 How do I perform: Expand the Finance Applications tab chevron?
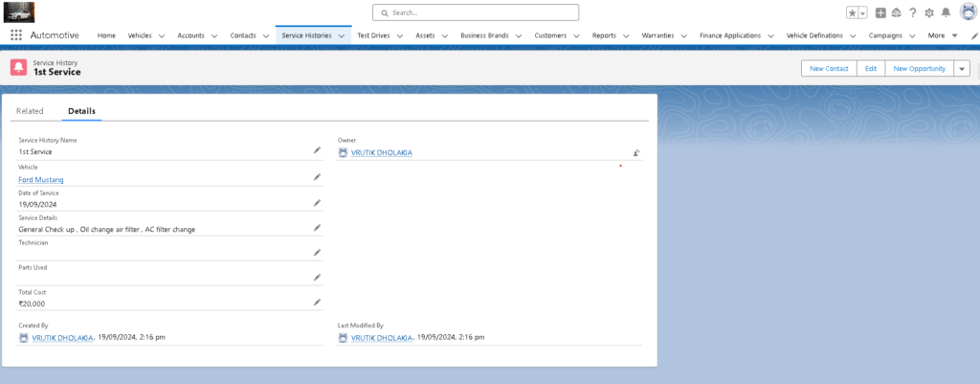pyautogui.click(x=770, y=35)
